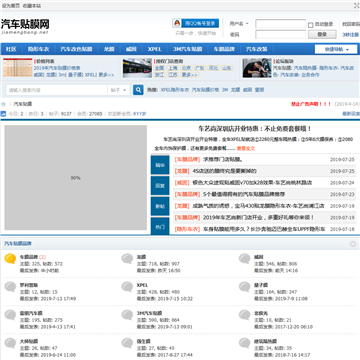
Task: Open the search type 帖子 dropdown
Action: [x=119, y=90]
